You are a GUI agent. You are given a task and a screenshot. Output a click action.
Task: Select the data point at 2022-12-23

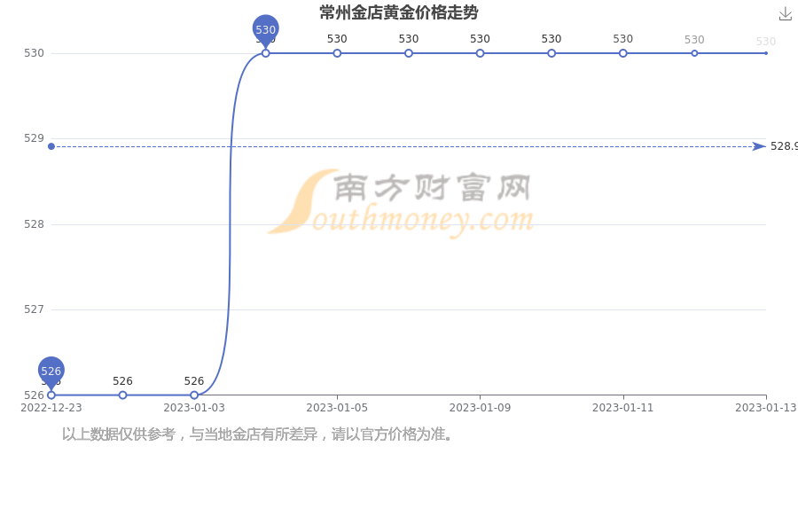(x=51, y=395)
